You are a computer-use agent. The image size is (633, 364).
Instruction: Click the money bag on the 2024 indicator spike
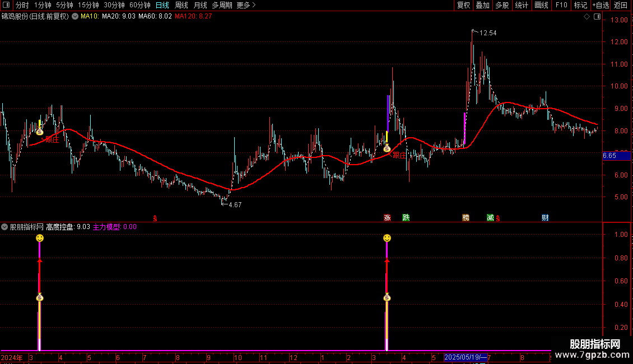40,298
